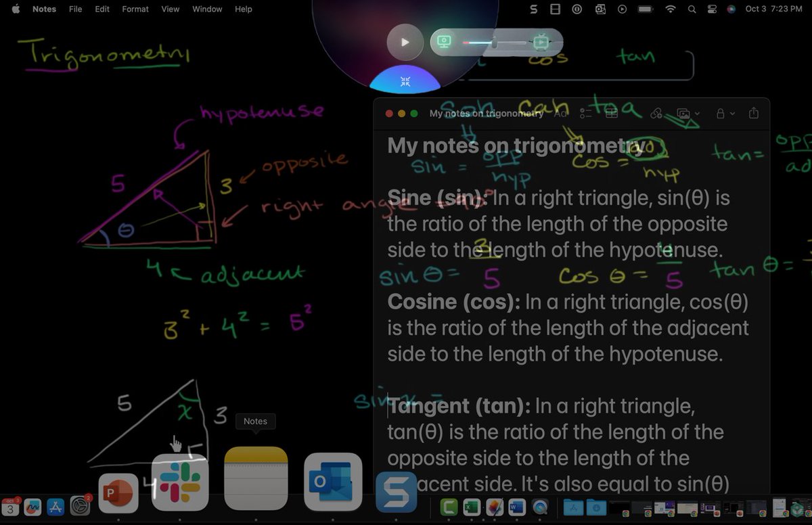Click the 'Cosine (cos):' heading text
The image size is (812, 525).
coord(454,302)
